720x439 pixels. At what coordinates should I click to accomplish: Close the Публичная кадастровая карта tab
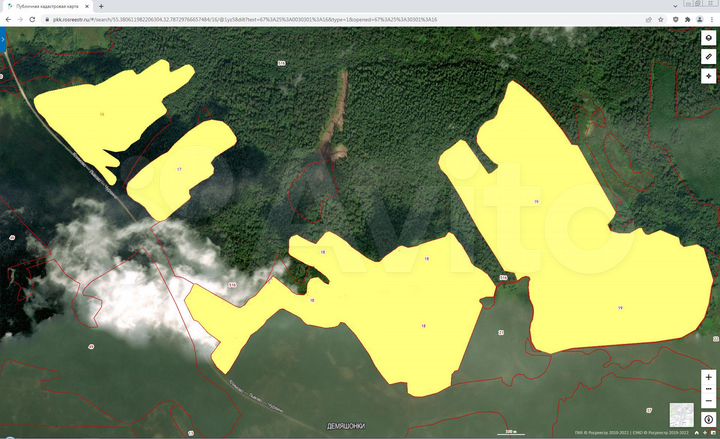[86, 6]
